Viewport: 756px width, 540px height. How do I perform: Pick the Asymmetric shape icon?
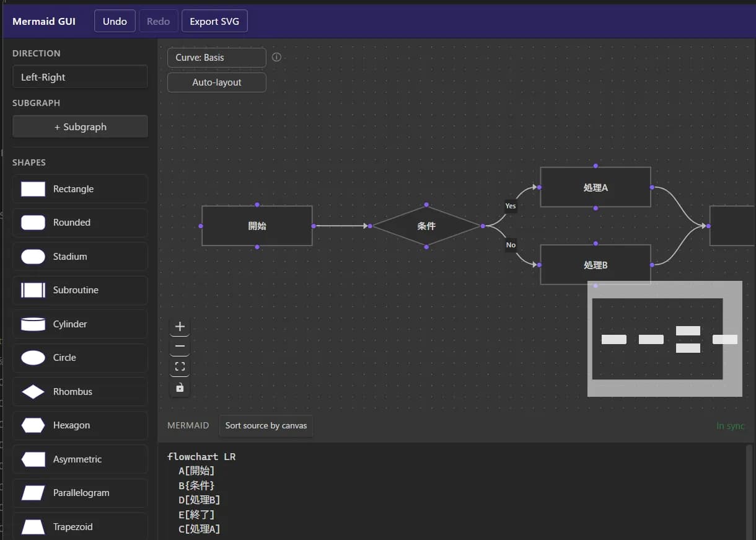[x=33, y=459]
